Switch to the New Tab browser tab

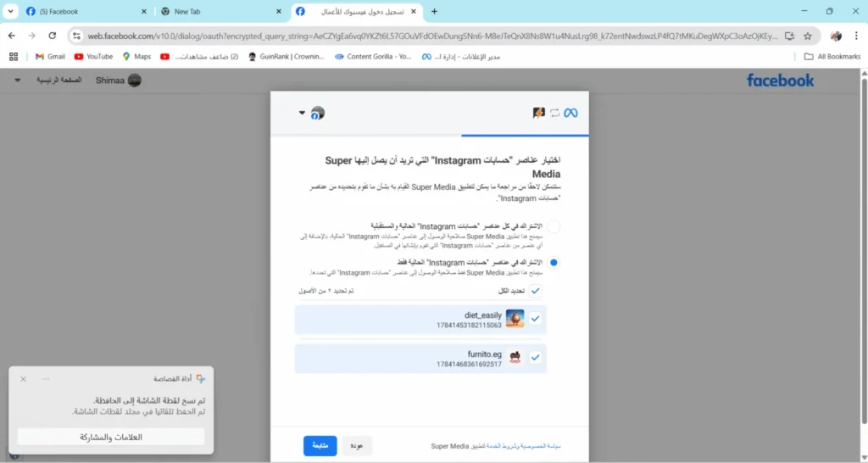click(221, 12)
